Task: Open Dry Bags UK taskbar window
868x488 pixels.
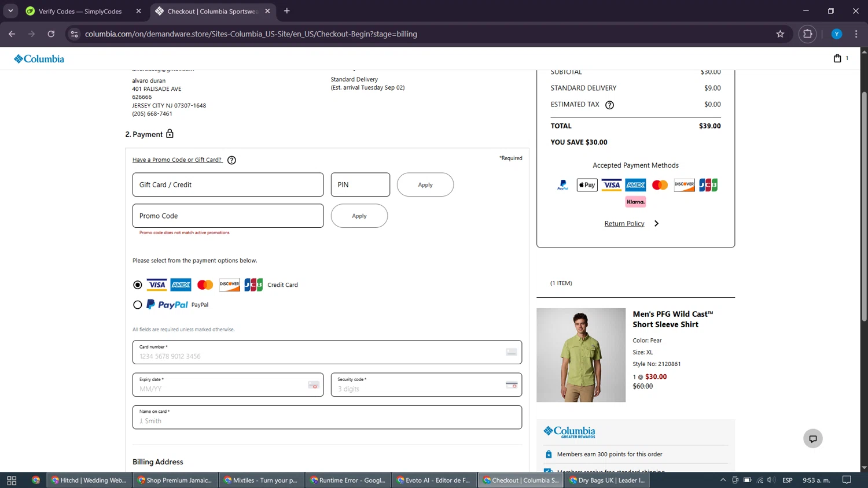Action: (606, 480)
